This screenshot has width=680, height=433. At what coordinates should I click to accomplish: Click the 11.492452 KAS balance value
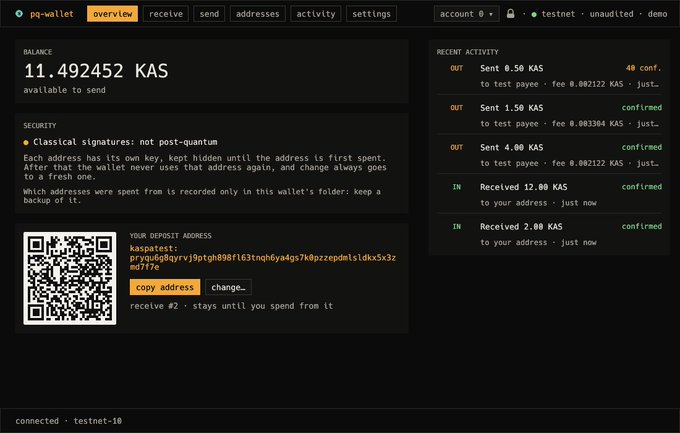pos(96,71)
